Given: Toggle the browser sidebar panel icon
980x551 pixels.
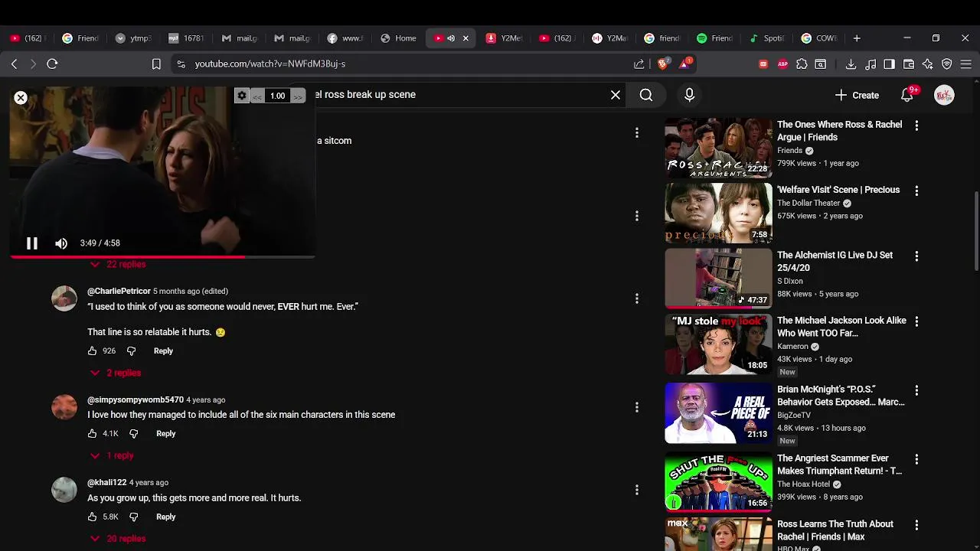Looking at the screenshot, I should pos(889,64).
